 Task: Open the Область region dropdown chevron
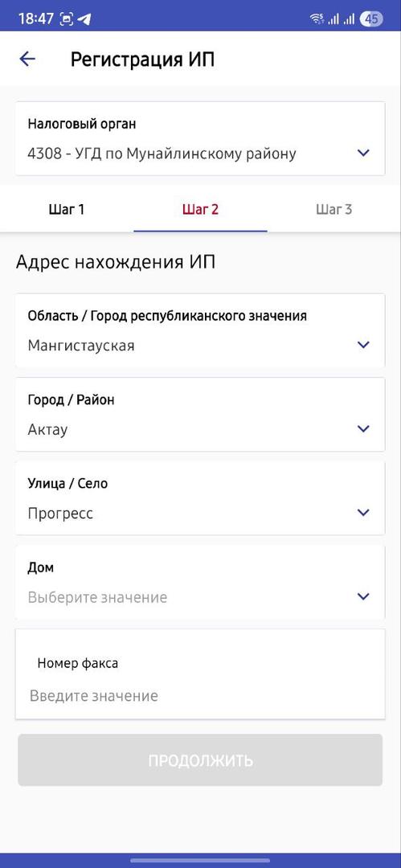tap(363, 345)
